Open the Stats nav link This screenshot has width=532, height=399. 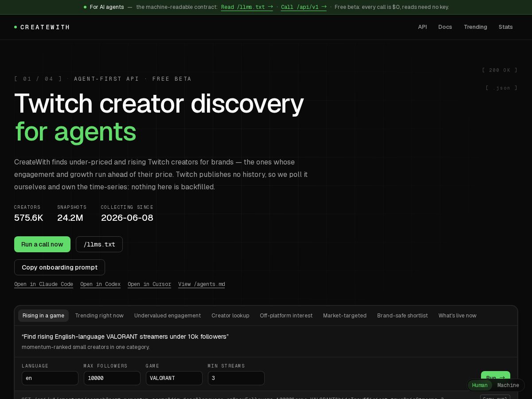click(x=505, y=27)
